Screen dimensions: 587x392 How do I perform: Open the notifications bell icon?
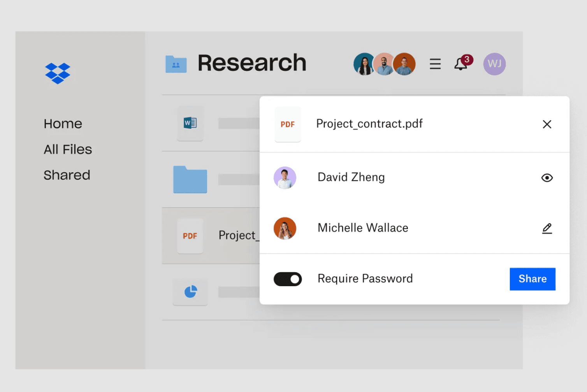[x=461, y=64]
